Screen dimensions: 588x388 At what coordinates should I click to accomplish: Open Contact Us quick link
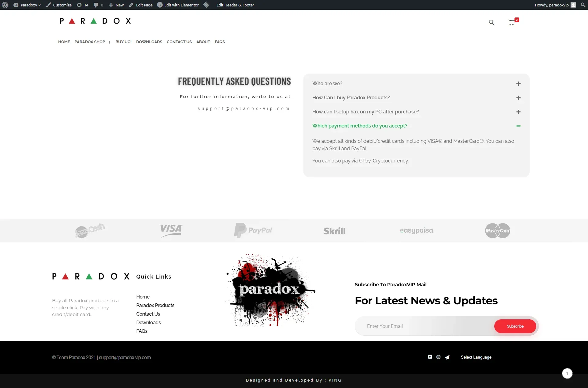pos(148,314)
